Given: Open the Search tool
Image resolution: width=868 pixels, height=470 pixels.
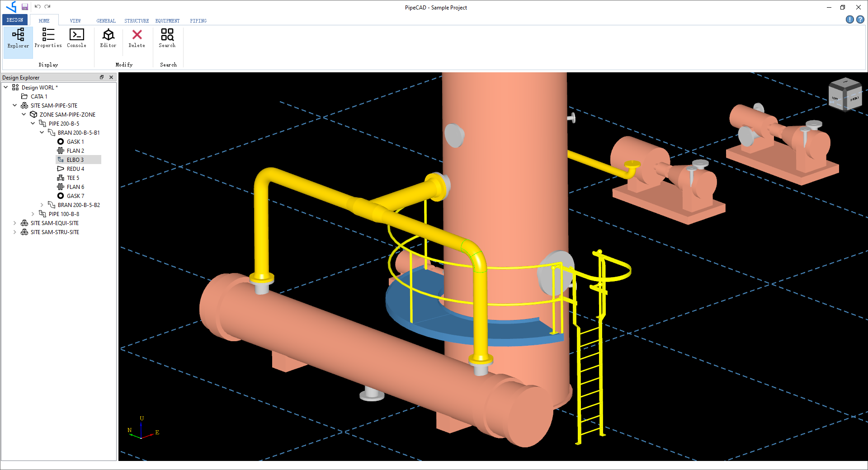Looking at the screenshot, I should 167,38.
